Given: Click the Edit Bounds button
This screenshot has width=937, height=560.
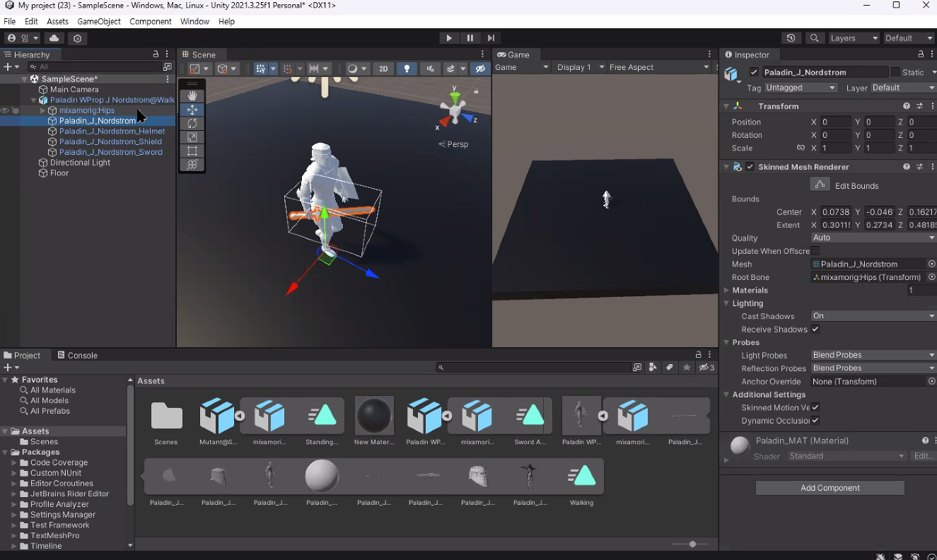Looking at the screenshot, I should pyautogui.click(x=820, y=185).
